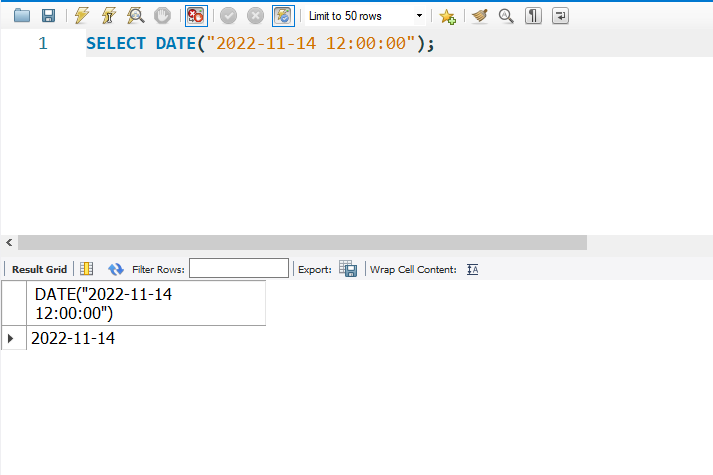Toggle the Wrap Cell Content icon
Image resolution: width=713 pixels, height=475 pixels.
coord(473,269)
